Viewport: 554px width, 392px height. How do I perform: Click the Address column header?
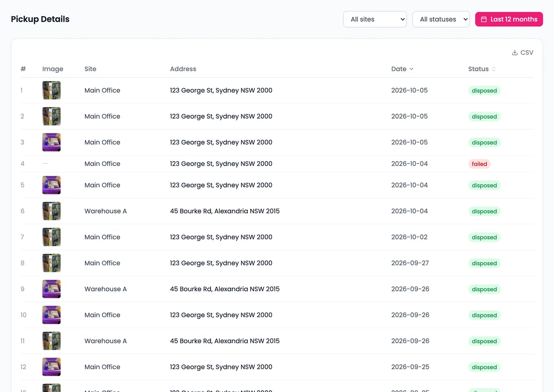[183, 69]
